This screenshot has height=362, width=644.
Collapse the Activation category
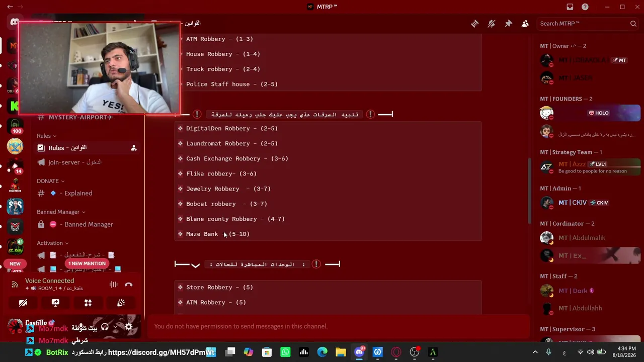pos(52,243)
